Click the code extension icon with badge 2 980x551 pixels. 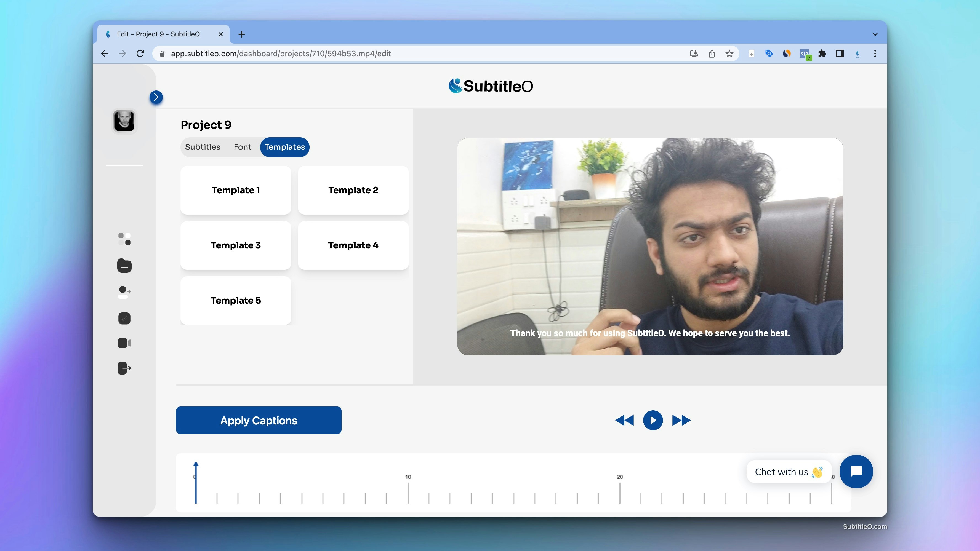click(805, 54)
